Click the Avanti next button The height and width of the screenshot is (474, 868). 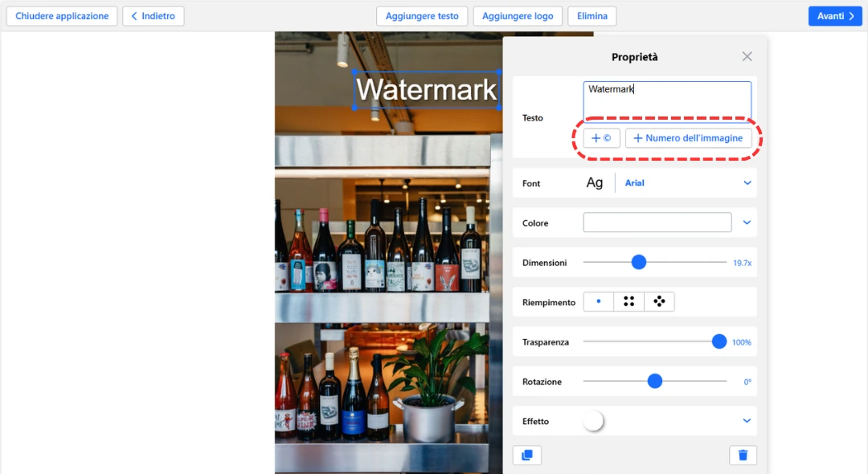tap(835, 16)
